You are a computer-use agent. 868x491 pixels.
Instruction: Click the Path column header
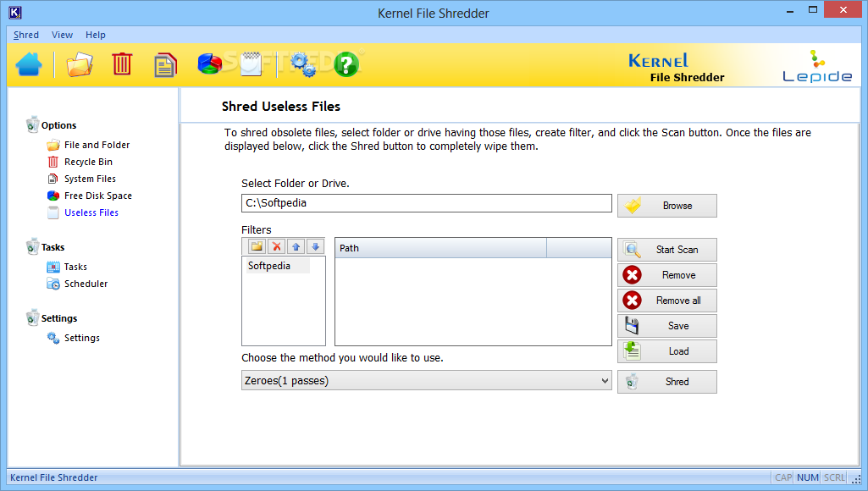click(440, 248)
